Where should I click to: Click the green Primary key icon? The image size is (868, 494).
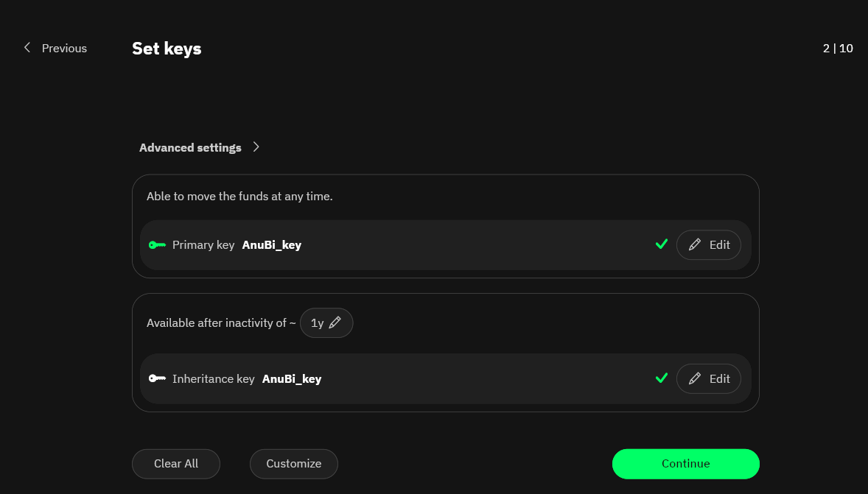[x=157, y=245]
